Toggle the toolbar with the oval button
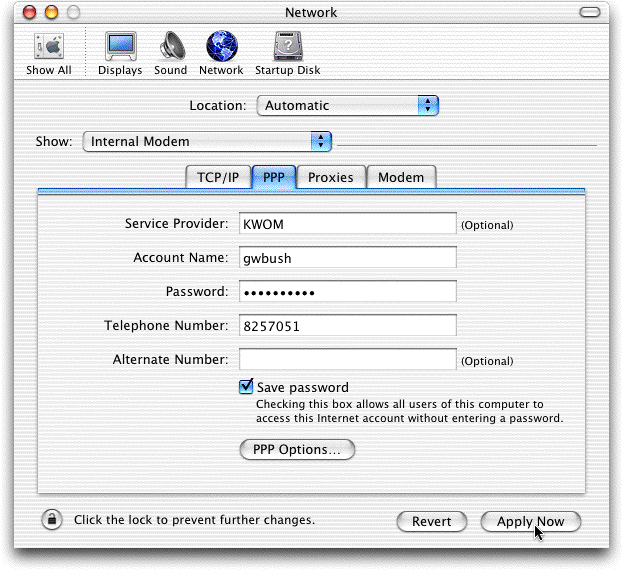This screenshot has width=623, height=571. click(x=590, y=12)
